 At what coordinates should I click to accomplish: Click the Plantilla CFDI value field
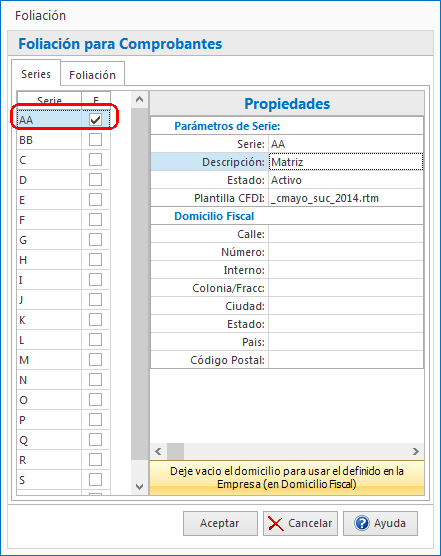tap(346, 198)
